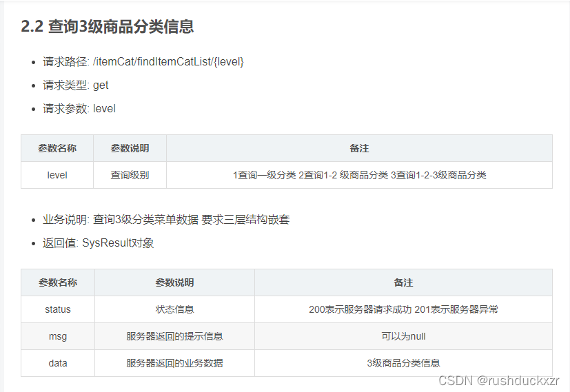Viewport: 570px width, 392px height.
Task: Click the 业务说明 bullet line
Action: pyautogui.click(x=166, y=220)
